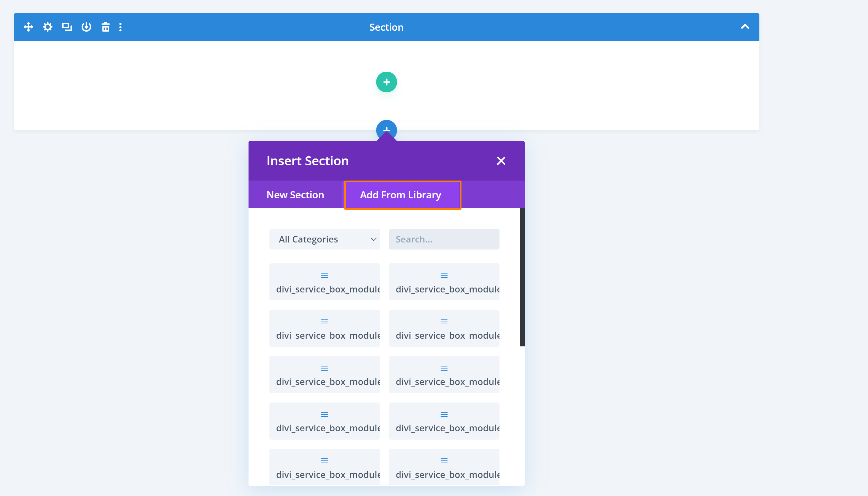Choose first divi_service_box_module item in left column
The height and width of the screenshot is (496, 868).
coord(324,282)
